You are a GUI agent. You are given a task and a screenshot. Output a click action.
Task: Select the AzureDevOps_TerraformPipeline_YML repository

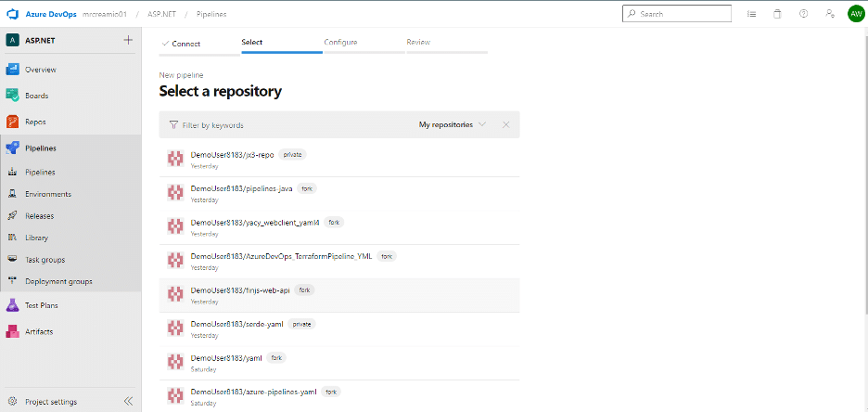[x=339, y=262]
